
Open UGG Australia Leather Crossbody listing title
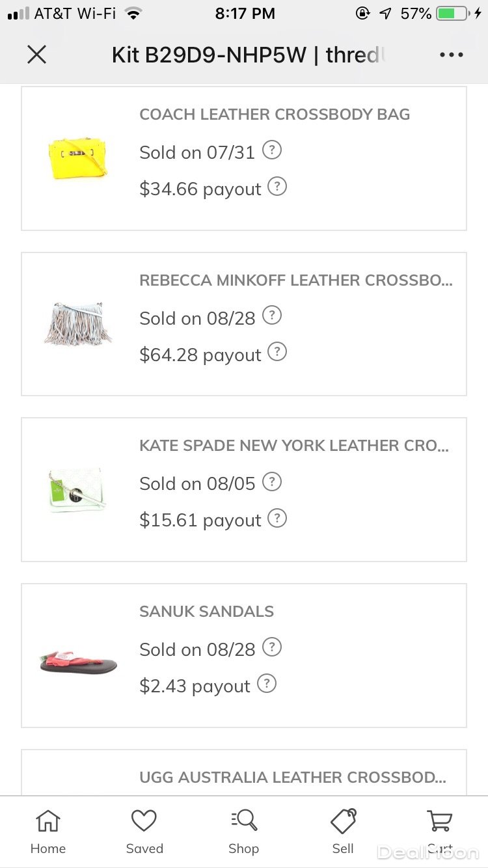(293, 777)
